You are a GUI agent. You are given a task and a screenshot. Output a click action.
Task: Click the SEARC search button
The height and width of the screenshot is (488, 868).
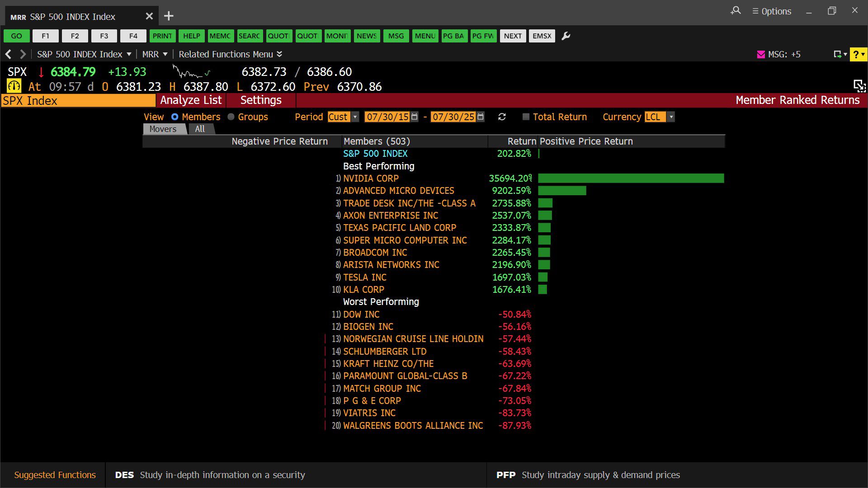tap(250, 36)
